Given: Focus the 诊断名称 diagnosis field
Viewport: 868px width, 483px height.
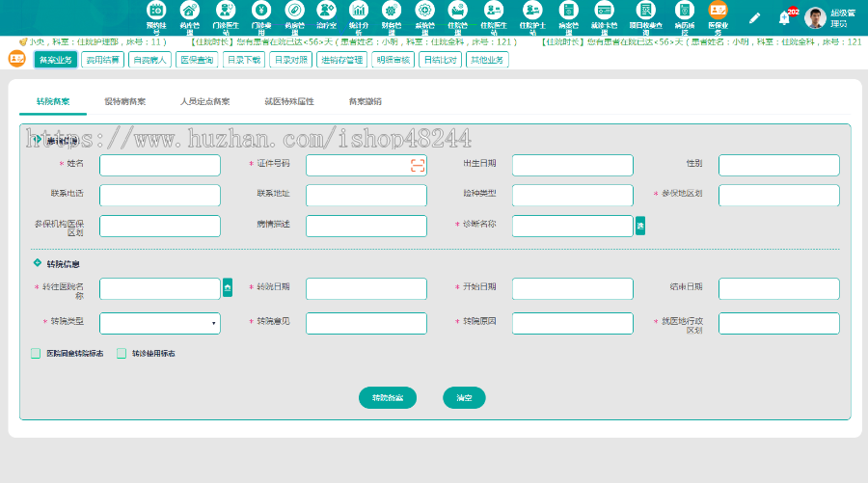Looking at the screenshot, I should pos(572,226).
